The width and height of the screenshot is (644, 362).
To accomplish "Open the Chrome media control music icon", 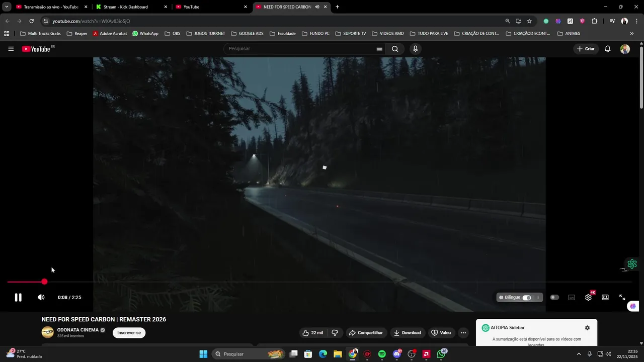I will pos(612,21).
